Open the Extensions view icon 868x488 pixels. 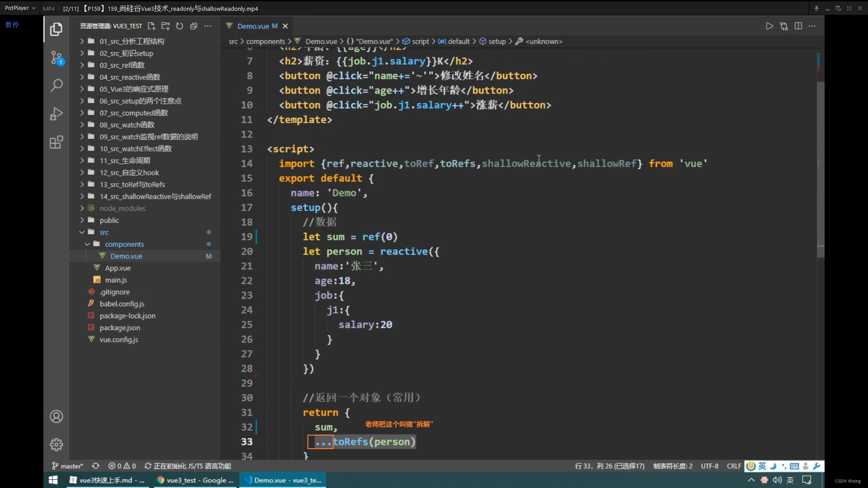[56, 142]
